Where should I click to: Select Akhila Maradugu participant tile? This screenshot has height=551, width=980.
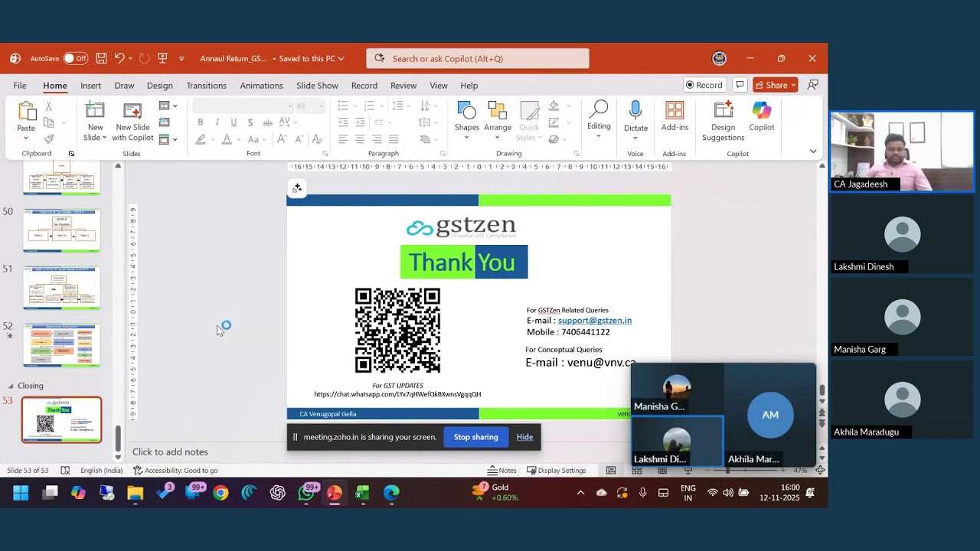902,399
